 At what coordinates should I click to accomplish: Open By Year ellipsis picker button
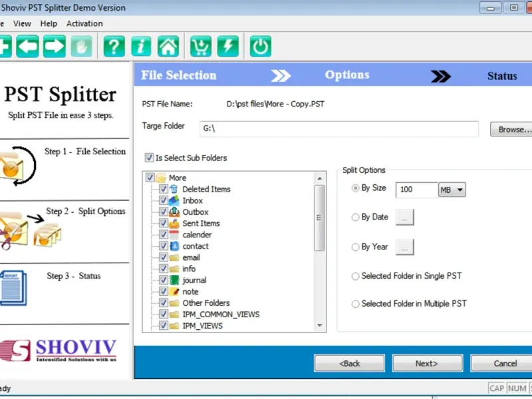point(405,247)
